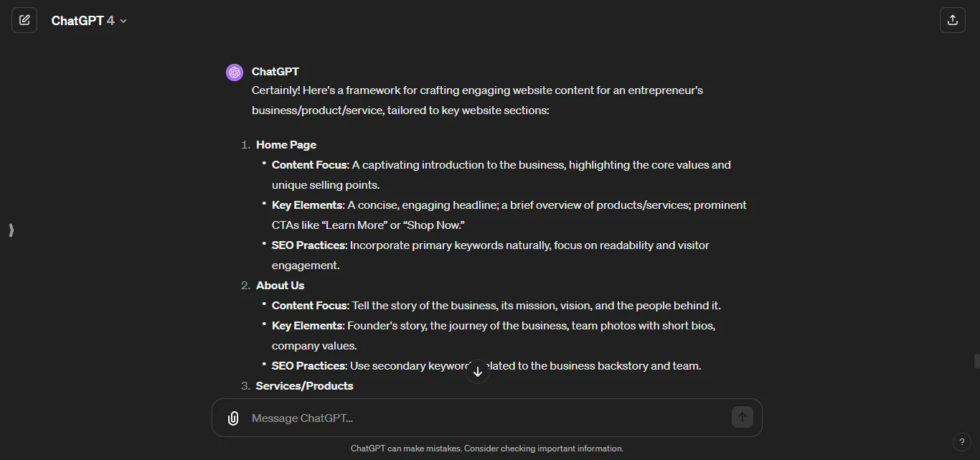Viewport: 980px width, 460px height.
Task: Click the ChatGPT sender name above the reply
Action: coord(275,71)
